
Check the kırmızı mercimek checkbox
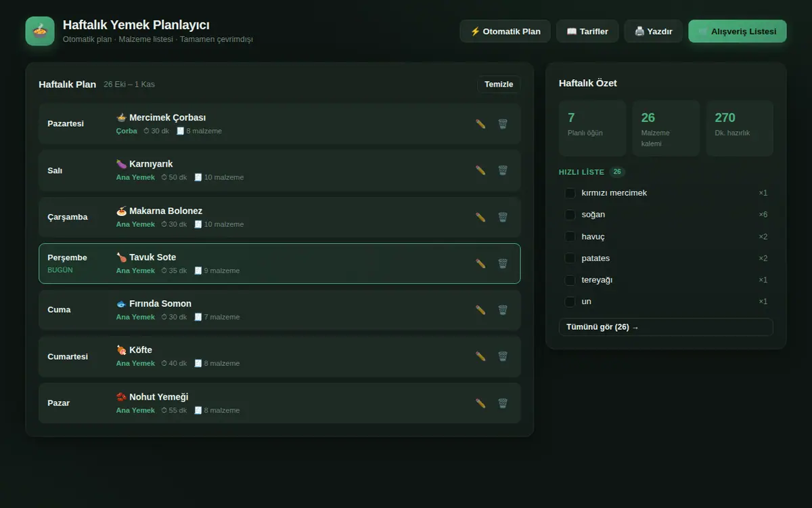(x=570, y=193)
